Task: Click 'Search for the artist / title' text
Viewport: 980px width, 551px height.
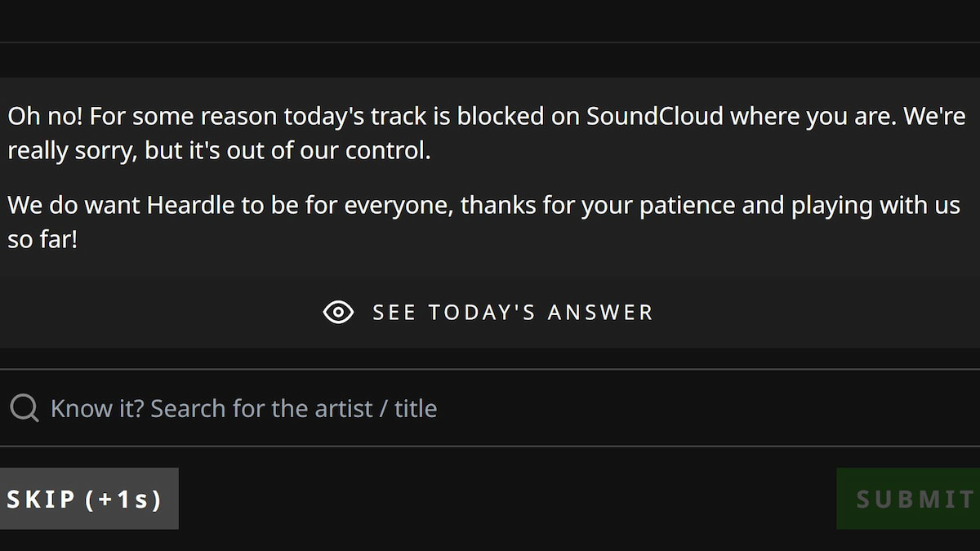Action: point(294,408)
